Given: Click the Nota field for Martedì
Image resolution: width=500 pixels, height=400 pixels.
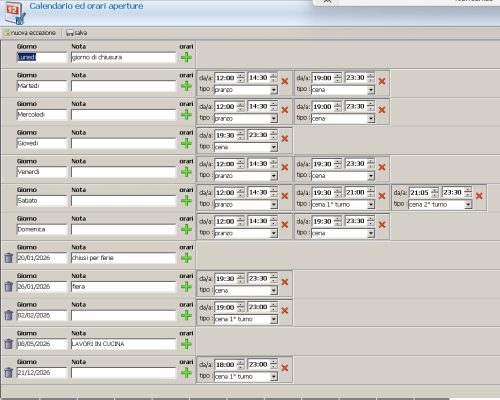Looking at the screenshot, I should (x=123, y=86).
